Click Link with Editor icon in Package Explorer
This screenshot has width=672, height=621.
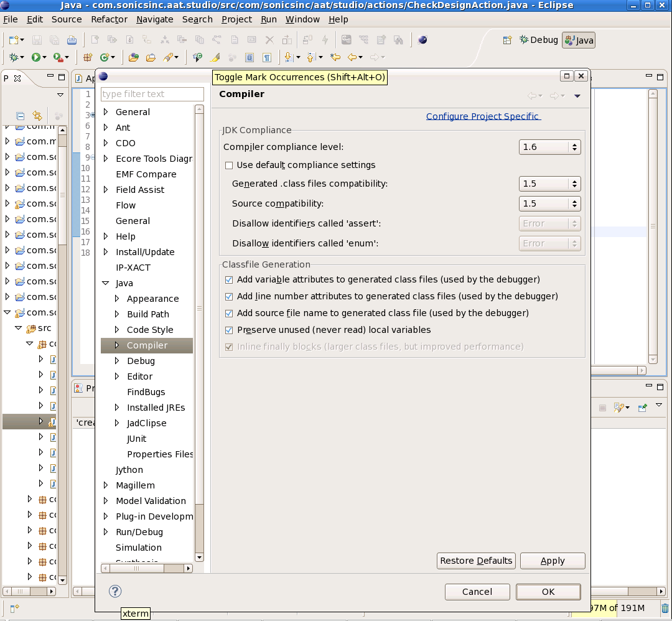pyautogui.click(x=37, y=116)
